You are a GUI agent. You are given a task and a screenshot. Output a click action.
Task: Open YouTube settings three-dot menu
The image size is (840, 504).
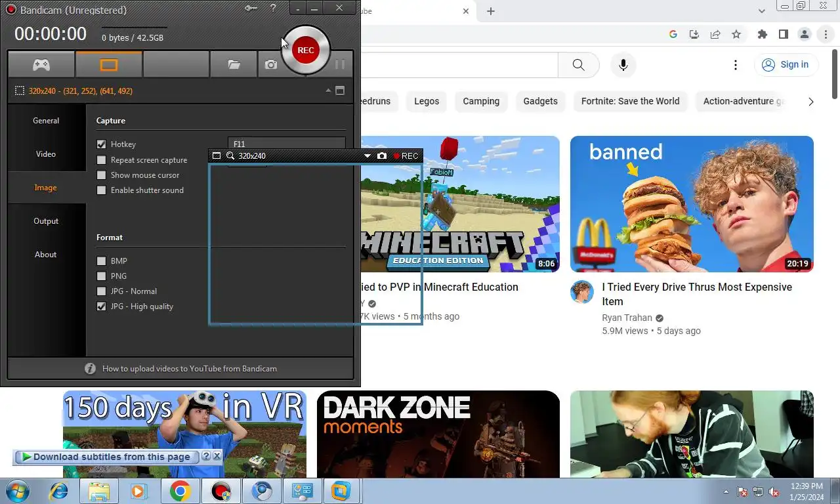click(x=736, y=64)
